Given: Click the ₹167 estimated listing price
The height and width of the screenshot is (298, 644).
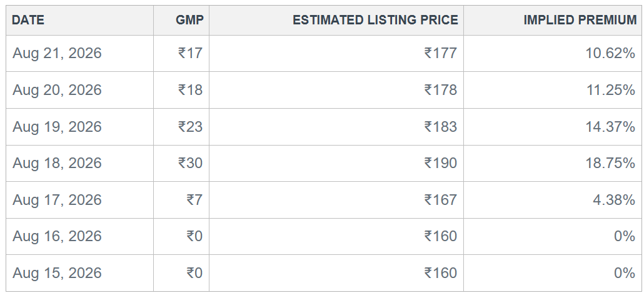Looking at the screenshot, I should tap(440, 200).
